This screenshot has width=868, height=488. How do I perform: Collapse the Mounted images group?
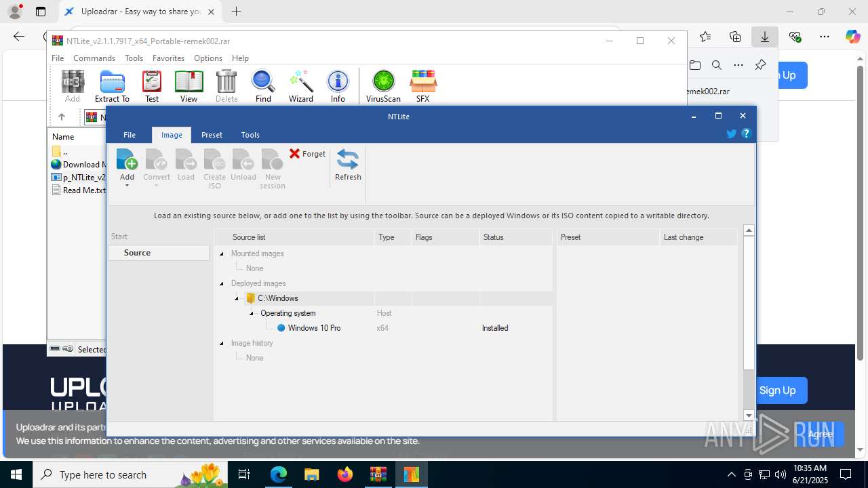[222, 253]
